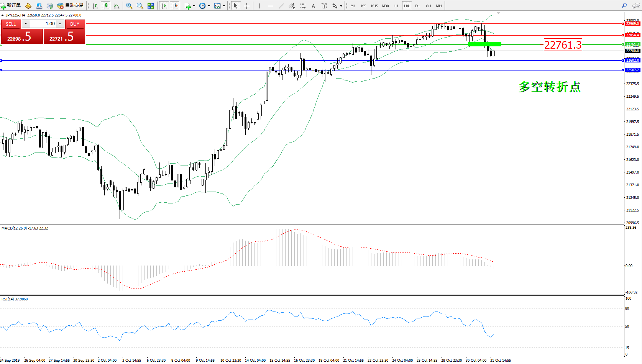The image size is (642, 364).
Task: Pick the horizontal line drawing tool
Action: [x=270, y=6]
